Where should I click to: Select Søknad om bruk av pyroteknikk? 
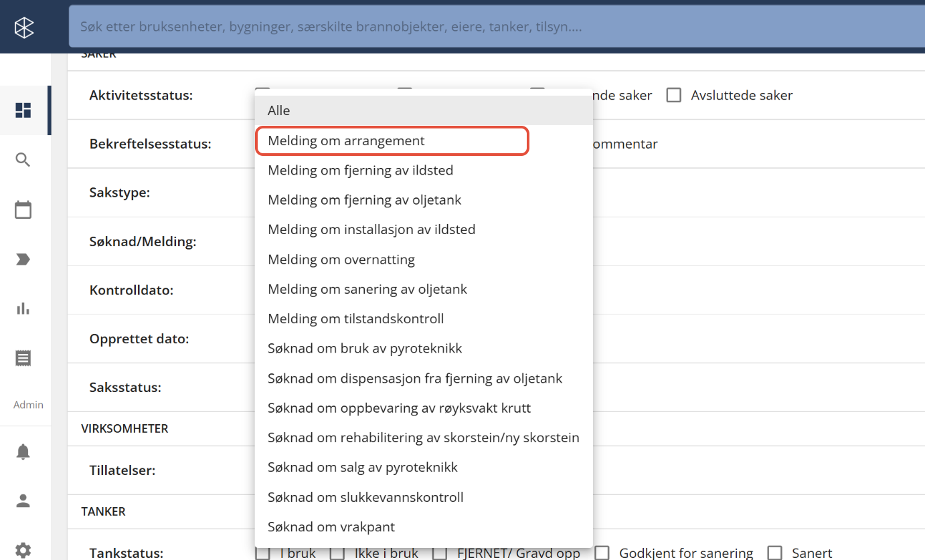(x=424, y=349)
